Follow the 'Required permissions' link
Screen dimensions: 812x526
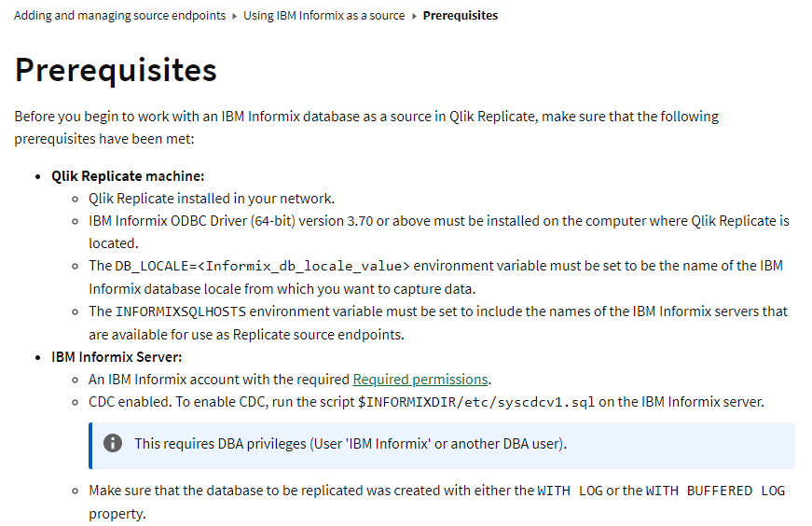[420, 380]
